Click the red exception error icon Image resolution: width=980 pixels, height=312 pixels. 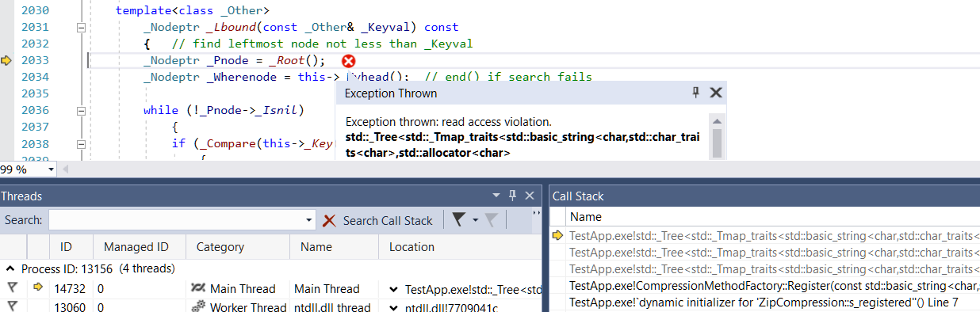348,61
